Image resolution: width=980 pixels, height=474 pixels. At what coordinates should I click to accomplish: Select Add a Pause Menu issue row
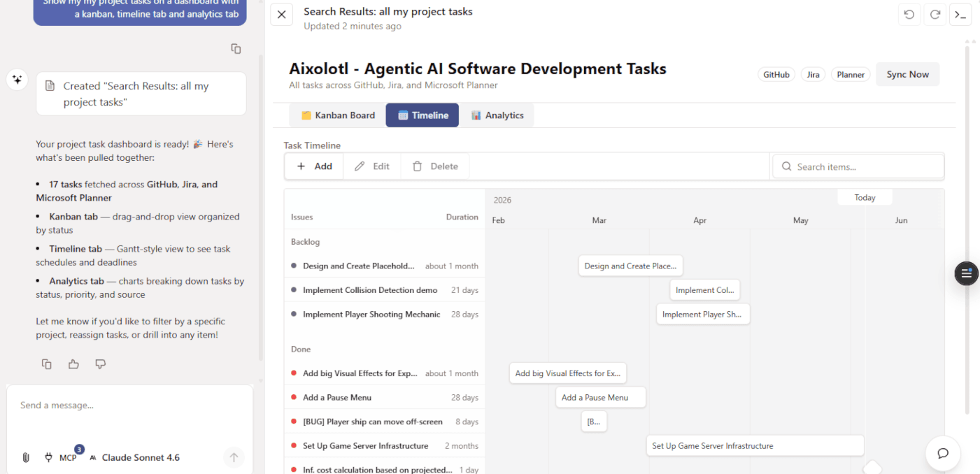pos(385,397)
